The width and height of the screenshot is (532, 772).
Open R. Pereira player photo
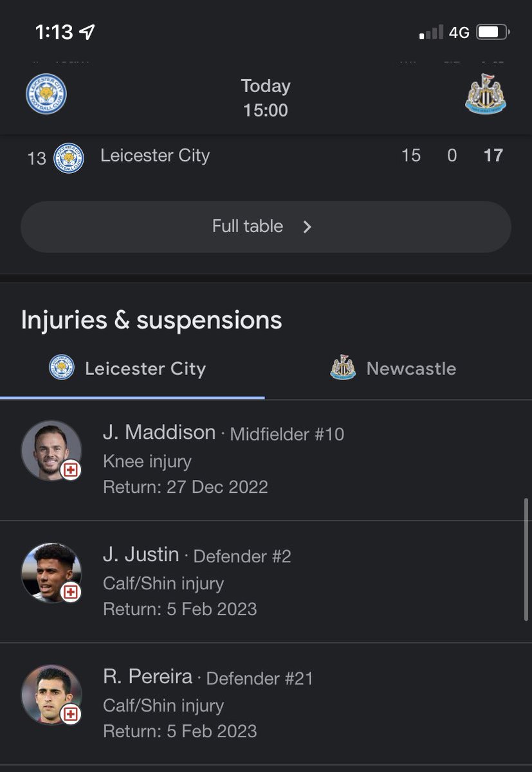(50, 694)
